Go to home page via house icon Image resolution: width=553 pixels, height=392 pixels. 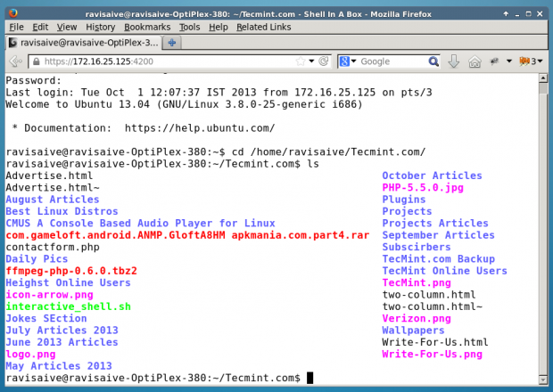[475, 61]
